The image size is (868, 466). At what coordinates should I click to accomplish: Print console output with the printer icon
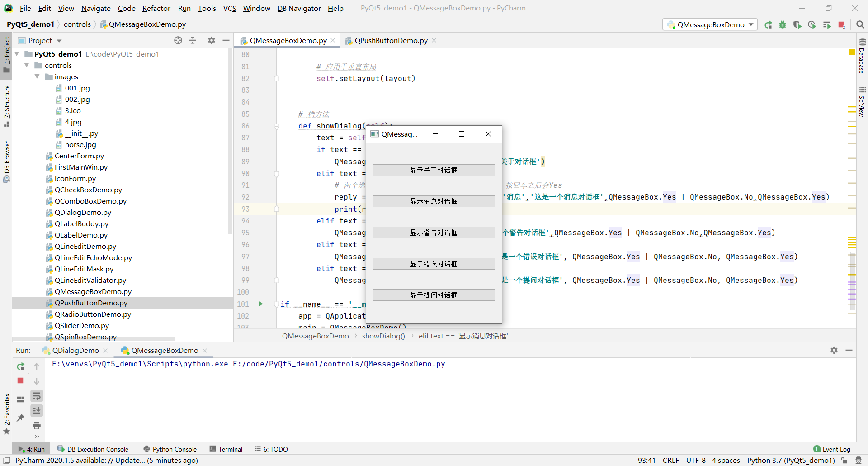(37, 425)
